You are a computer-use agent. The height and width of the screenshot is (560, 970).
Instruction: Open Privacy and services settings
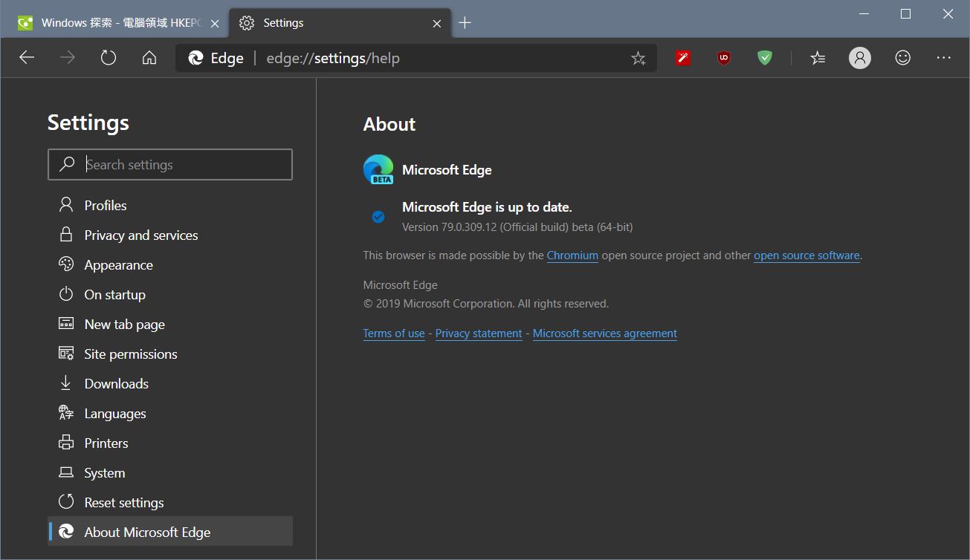coord(170,235)
